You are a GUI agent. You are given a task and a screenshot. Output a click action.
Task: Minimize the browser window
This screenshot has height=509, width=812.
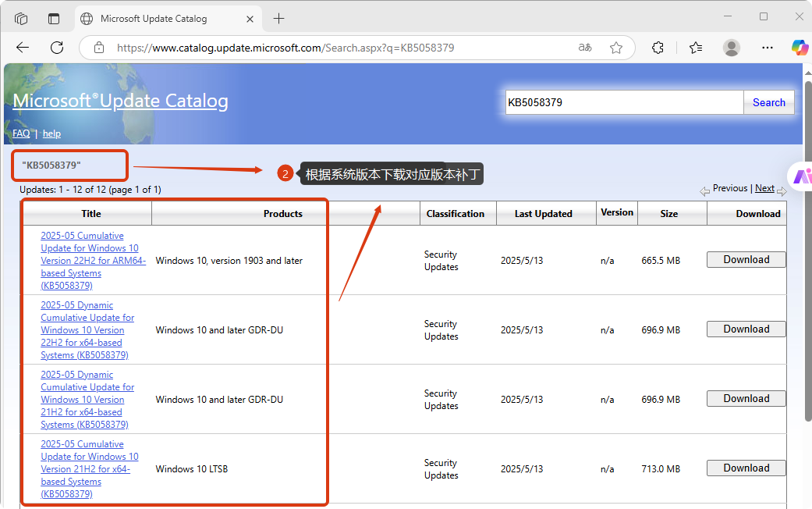click(x=728, y=16)
